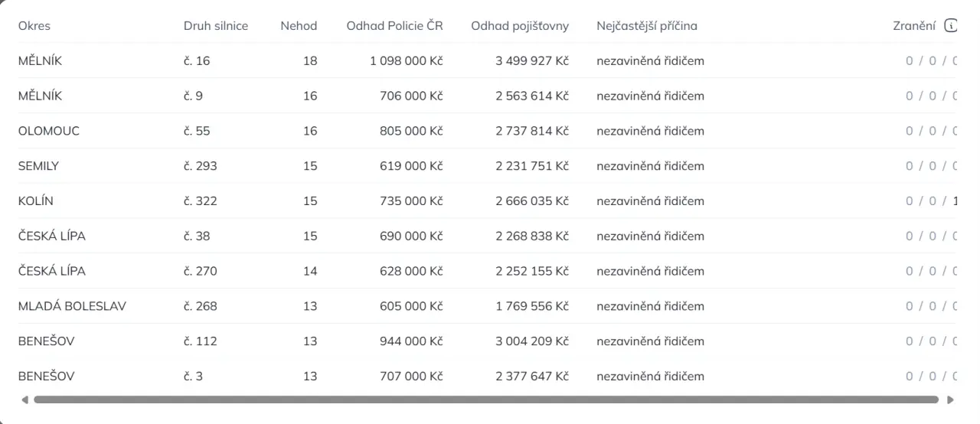Click the Nejčastější příčina column header
Image resolution: width=980 pixels, height=424 pixels.
[647, 26]
